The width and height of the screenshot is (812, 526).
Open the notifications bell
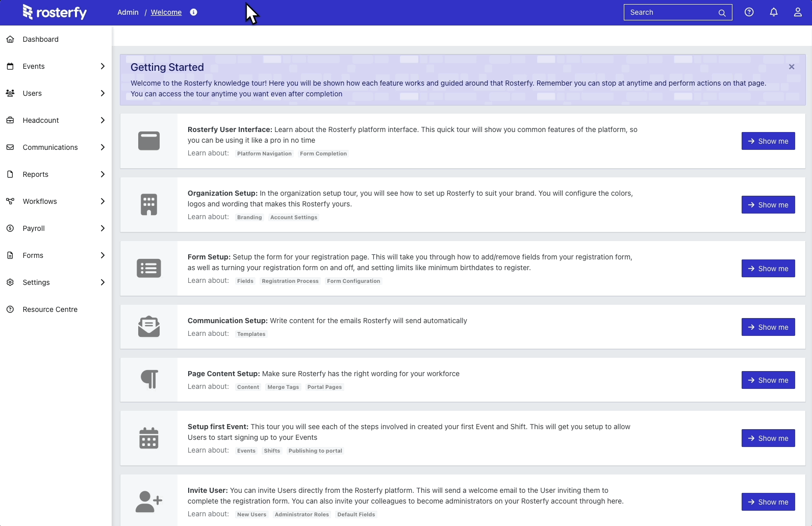click(x=773, y=12)
